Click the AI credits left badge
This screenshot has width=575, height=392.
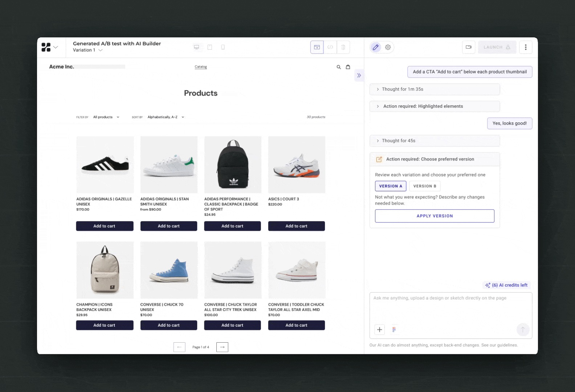(x=506, y=285)
